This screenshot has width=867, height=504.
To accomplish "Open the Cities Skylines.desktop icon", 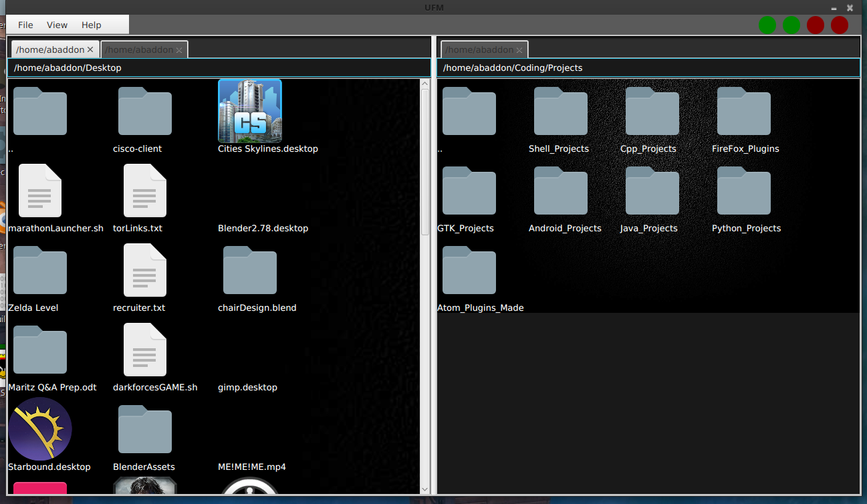I will point(250,111).
